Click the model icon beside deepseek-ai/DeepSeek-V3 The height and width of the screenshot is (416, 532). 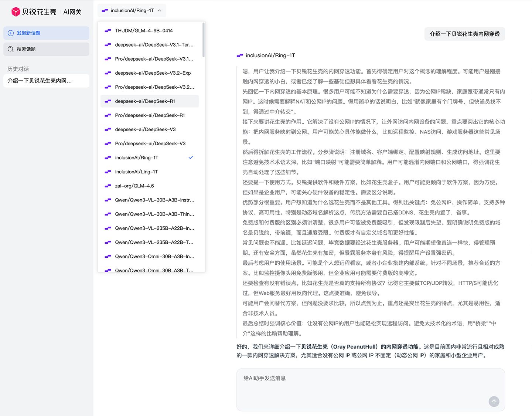[108, 129]
